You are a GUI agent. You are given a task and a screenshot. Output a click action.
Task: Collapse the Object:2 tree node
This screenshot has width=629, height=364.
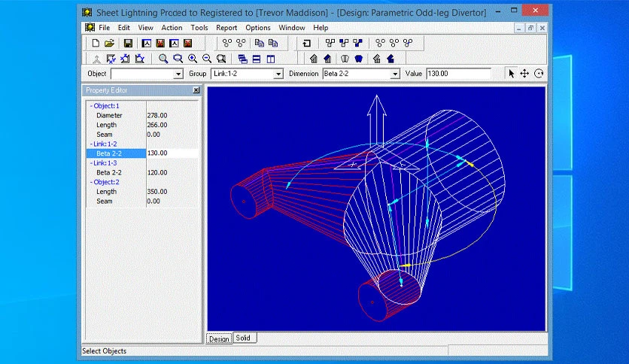91,182
